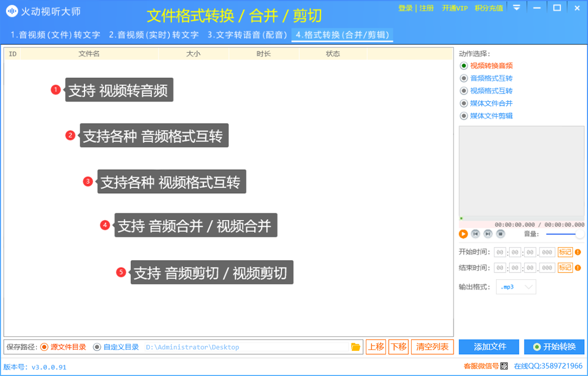Click the 版本号 v3.0.0.91 text
Viewport: 588px width, 376px height.
(35, 367)
